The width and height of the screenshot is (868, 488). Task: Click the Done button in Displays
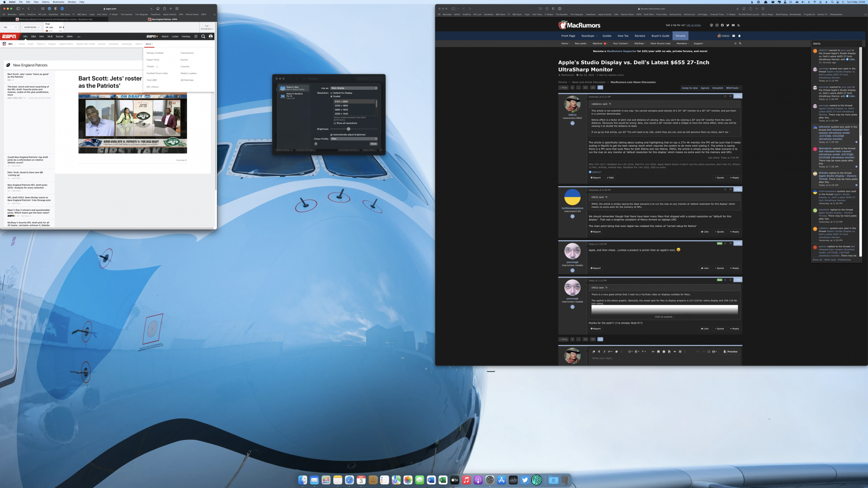[x=374, y=144]
